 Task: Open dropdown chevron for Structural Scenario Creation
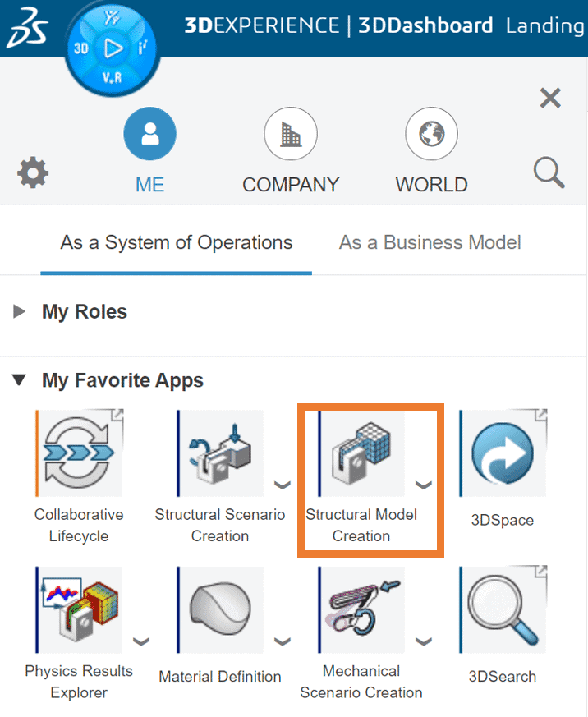coord(283,485)
